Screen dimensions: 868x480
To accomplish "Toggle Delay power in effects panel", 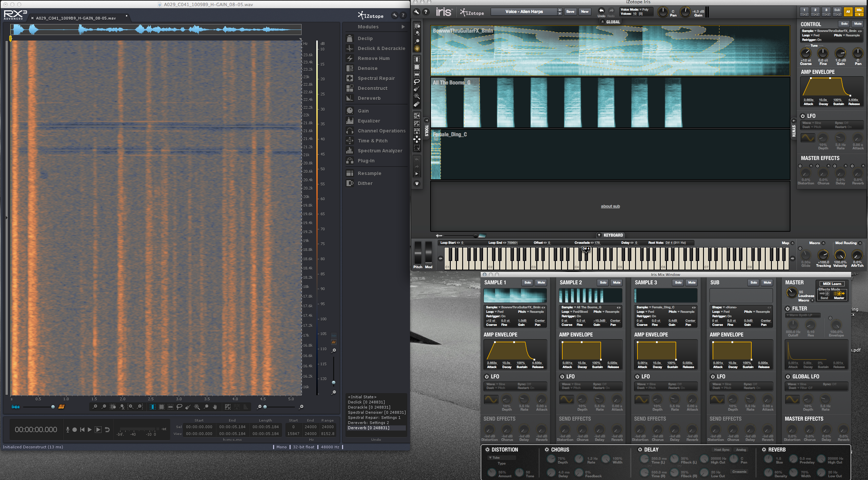I will pos(640,449).
